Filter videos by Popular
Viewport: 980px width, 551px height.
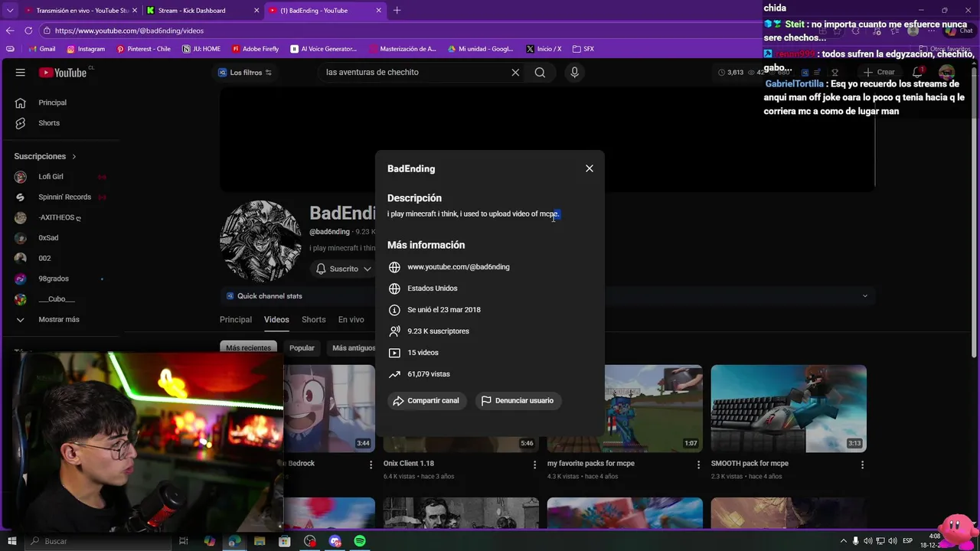click(302, 348)
